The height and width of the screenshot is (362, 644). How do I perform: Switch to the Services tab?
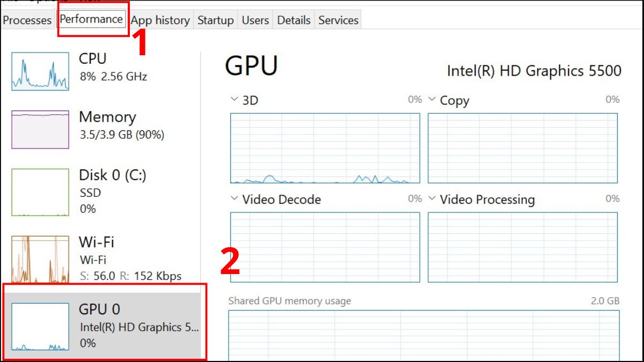coord(338,20)
